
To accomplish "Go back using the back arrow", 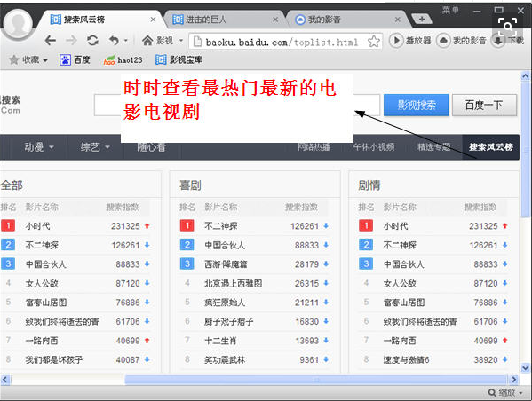I will (51, 41).
